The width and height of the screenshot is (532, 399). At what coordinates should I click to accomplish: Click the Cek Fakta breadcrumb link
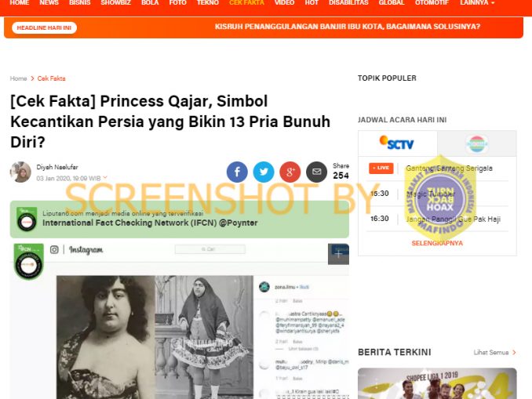coord(51,78)
